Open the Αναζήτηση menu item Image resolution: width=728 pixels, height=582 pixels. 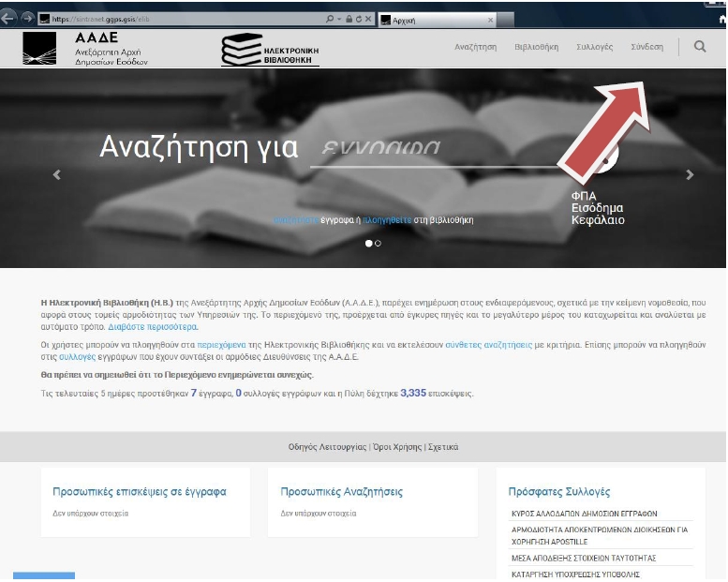point(475,47)
